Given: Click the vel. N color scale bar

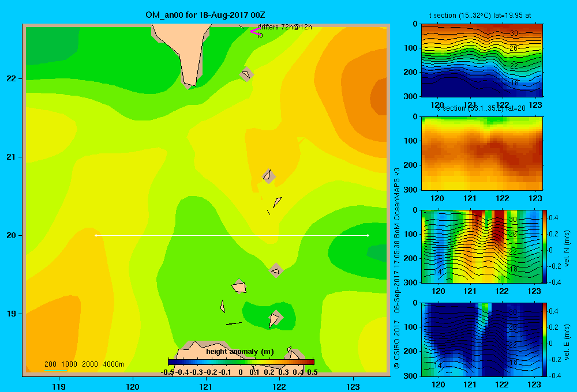Looking at the screenshot, I should click(545, 246).
